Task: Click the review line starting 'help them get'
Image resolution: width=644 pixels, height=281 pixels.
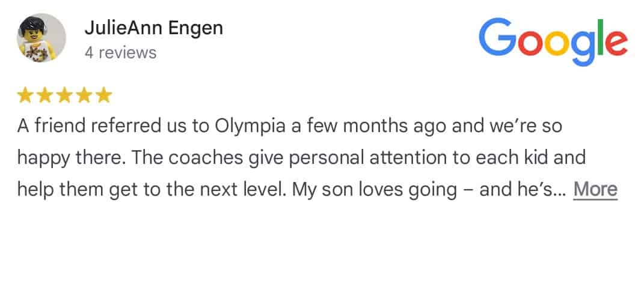Action: click(317, 190)
